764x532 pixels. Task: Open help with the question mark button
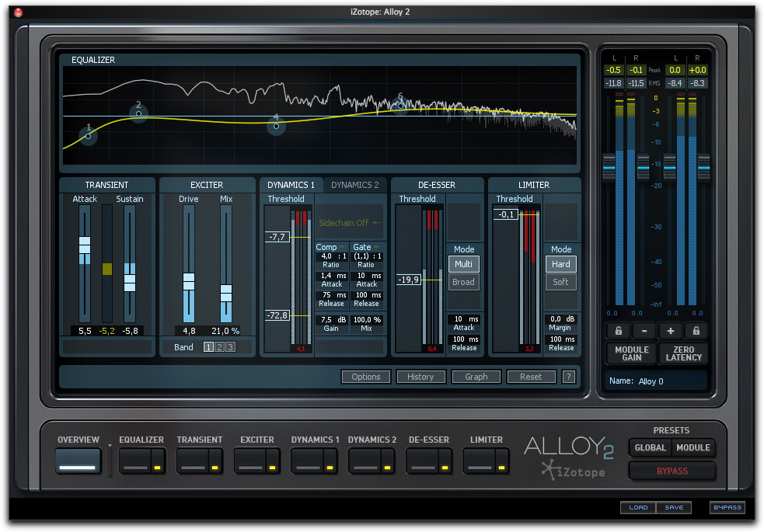(569, 377)
